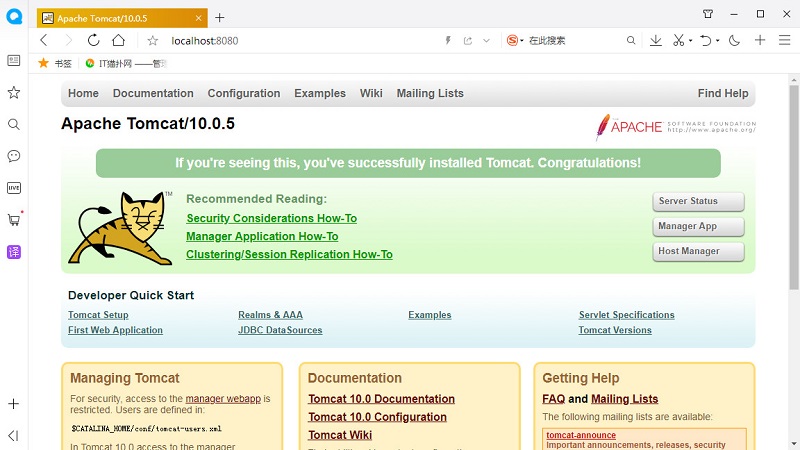Click the magnifier search icon in toolbar
The image size is (800, 450).
[x=631, y=40]
